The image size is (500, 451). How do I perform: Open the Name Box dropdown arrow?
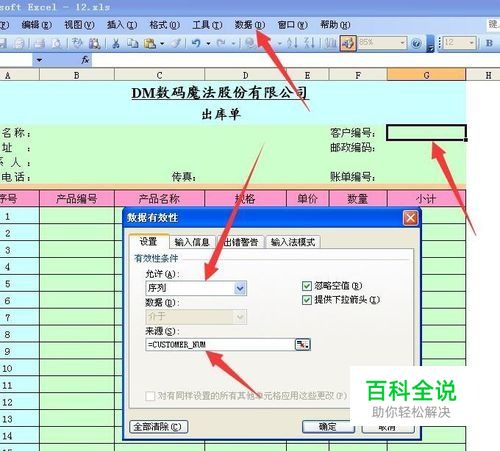point(39,60)
